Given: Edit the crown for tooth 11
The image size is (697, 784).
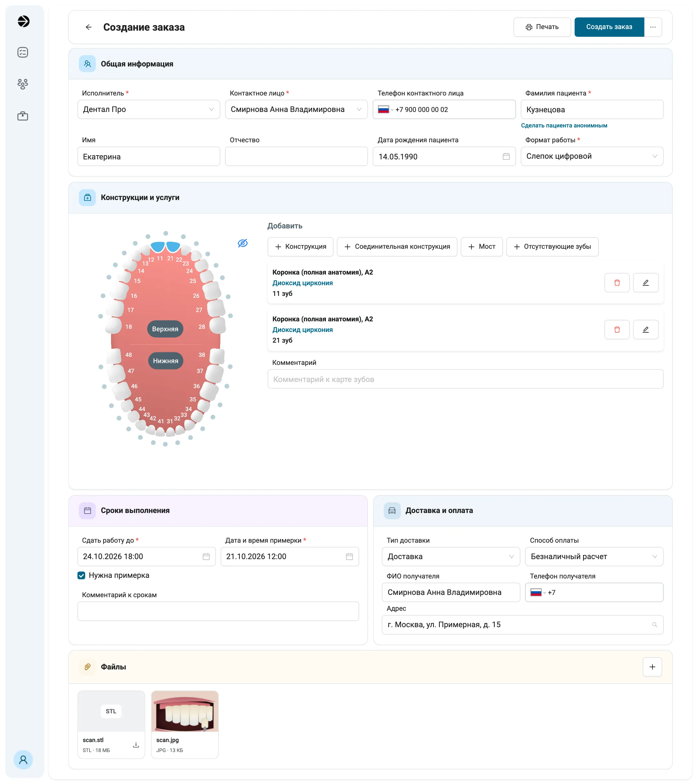Looking at the screenshot, I should coord(646,283).
